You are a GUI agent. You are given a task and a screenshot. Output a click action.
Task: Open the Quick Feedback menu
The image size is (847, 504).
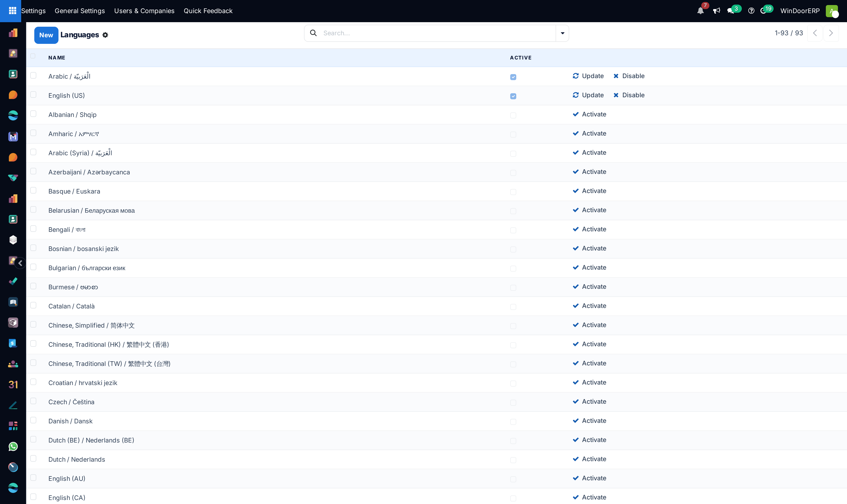(x=208, y=11)
